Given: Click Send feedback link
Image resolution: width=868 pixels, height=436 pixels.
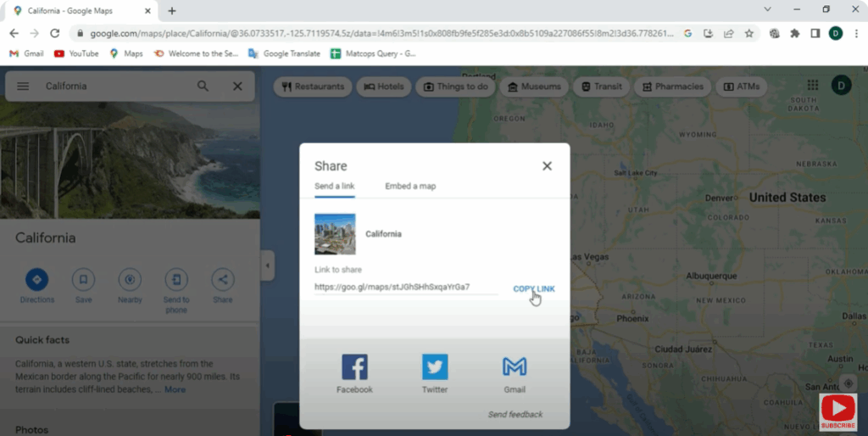Looking at the screenshot, I should 515,415.
